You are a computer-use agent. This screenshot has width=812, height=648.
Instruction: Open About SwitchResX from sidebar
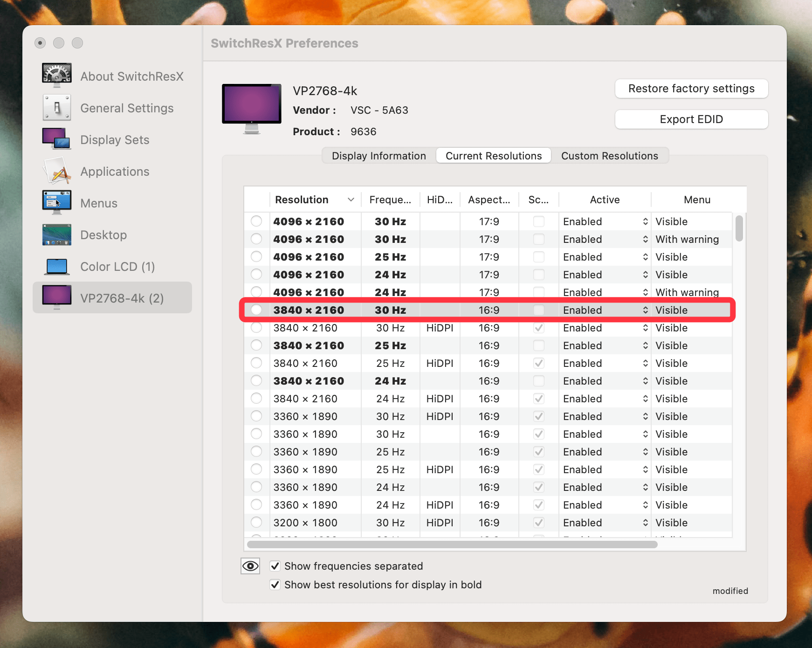[132, 76]
